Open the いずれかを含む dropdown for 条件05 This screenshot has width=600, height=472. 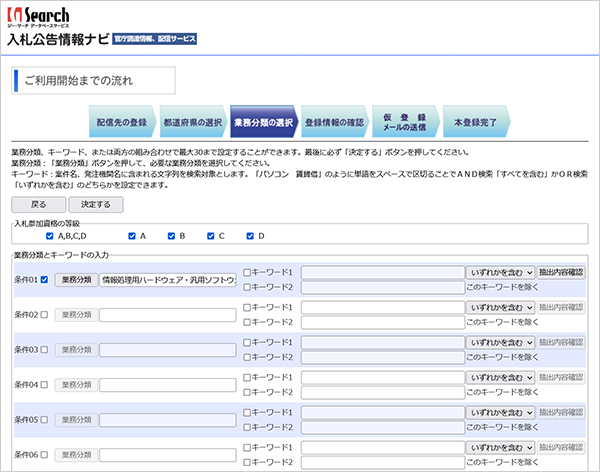pos(500,413)
